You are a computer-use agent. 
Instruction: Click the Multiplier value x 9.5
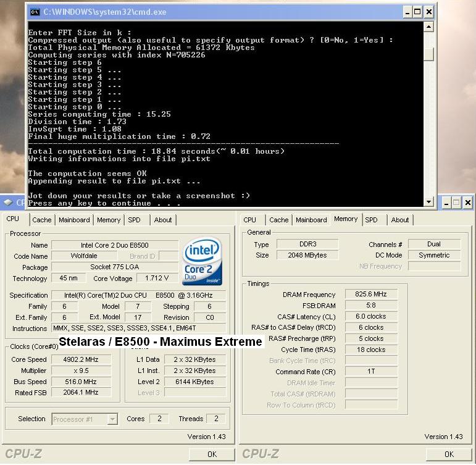tap(81, 371)
